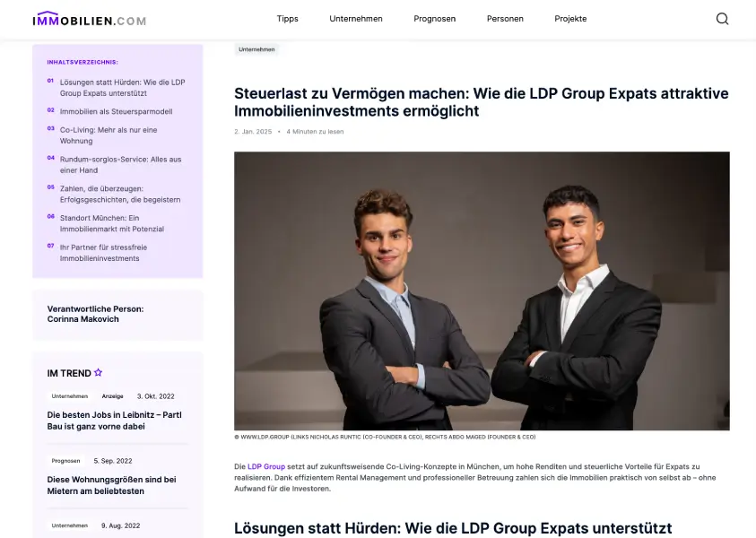Select Personen in the top navigation
The width and height of the screenshot is (756, 538).
(505, 19)
